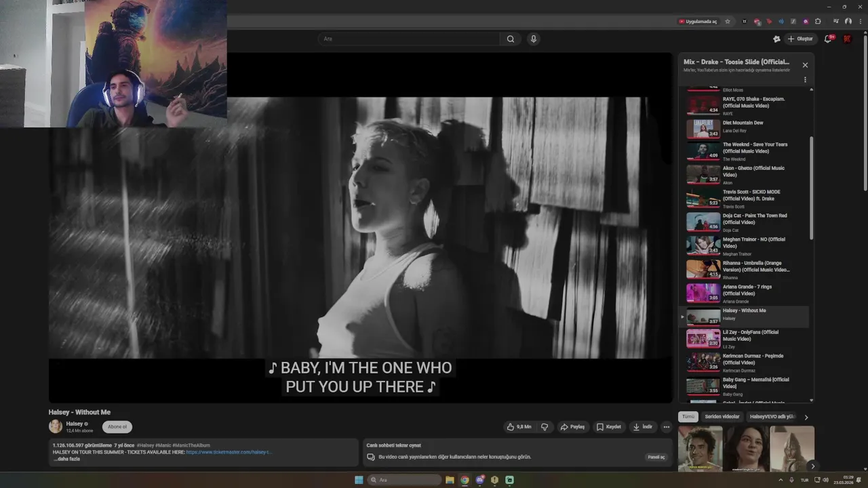Share the video via Paylaş

point(572,427)
